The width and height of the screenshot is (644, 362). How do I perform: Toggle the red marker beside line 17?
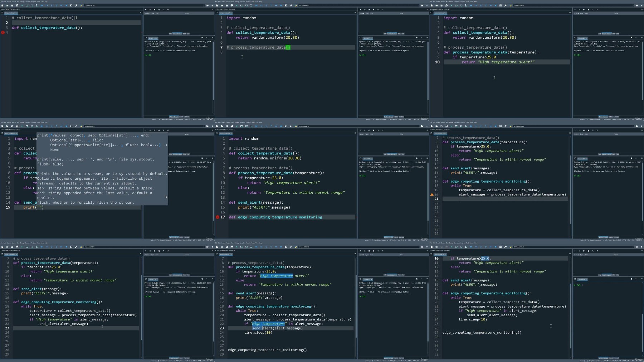(x=218, y=217)
